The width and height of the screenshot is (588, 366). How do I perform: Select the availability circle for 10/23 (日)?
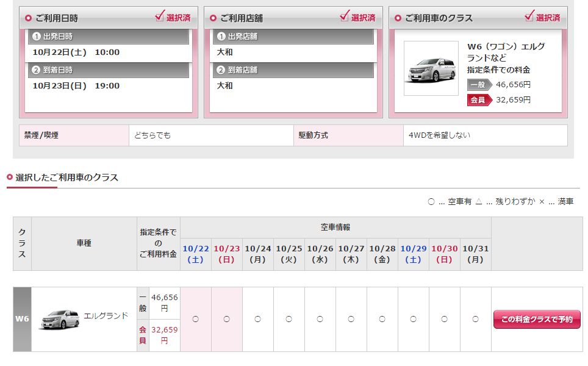[x=227, y=319]
